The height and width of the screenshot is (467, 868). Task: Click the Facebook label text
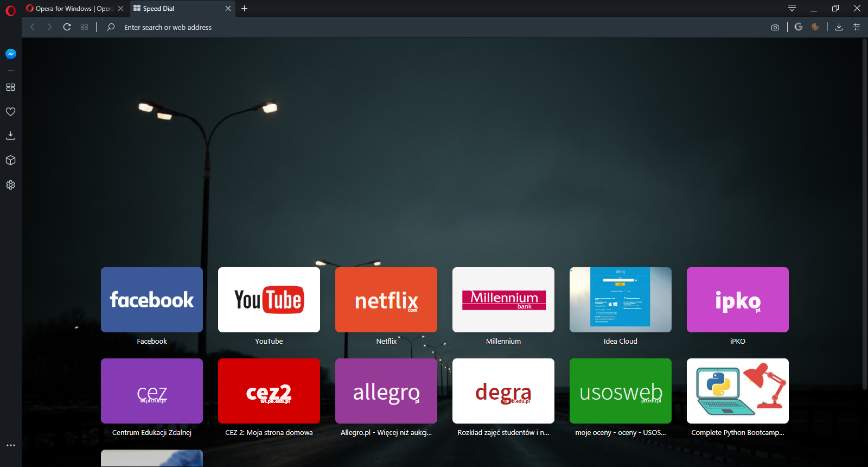[x=152, y=342]
